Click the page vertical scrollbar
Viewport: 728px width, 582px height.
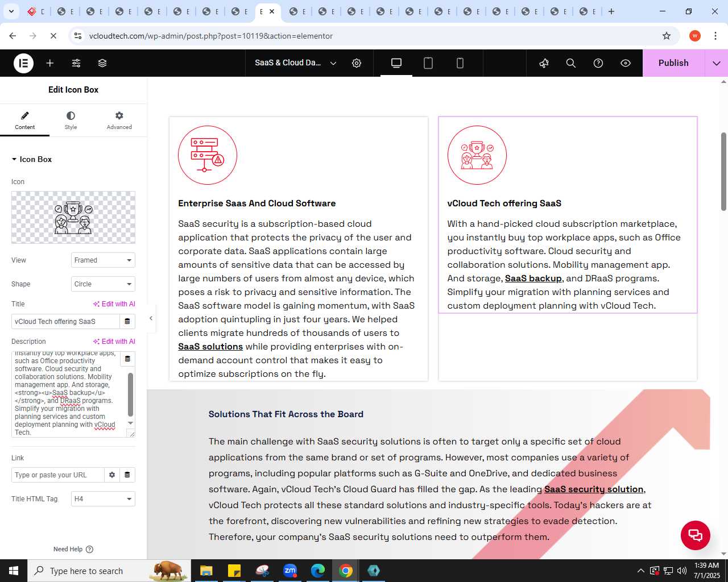(x=723, y=172)
